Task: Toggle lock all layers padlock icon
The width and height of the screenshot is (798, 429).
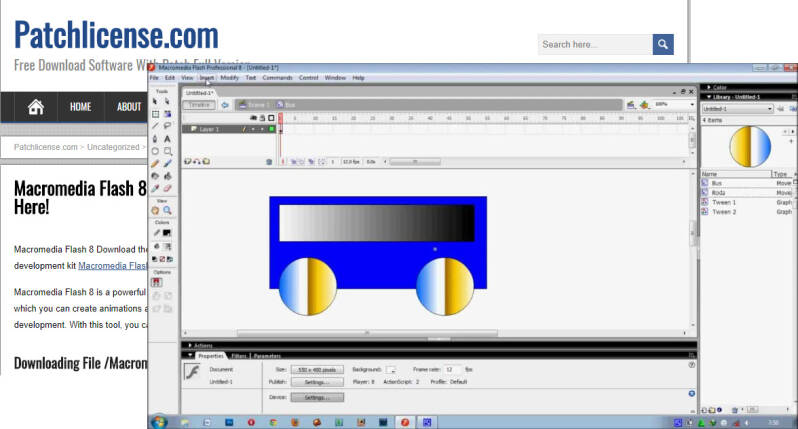Action: click(262, 118)
